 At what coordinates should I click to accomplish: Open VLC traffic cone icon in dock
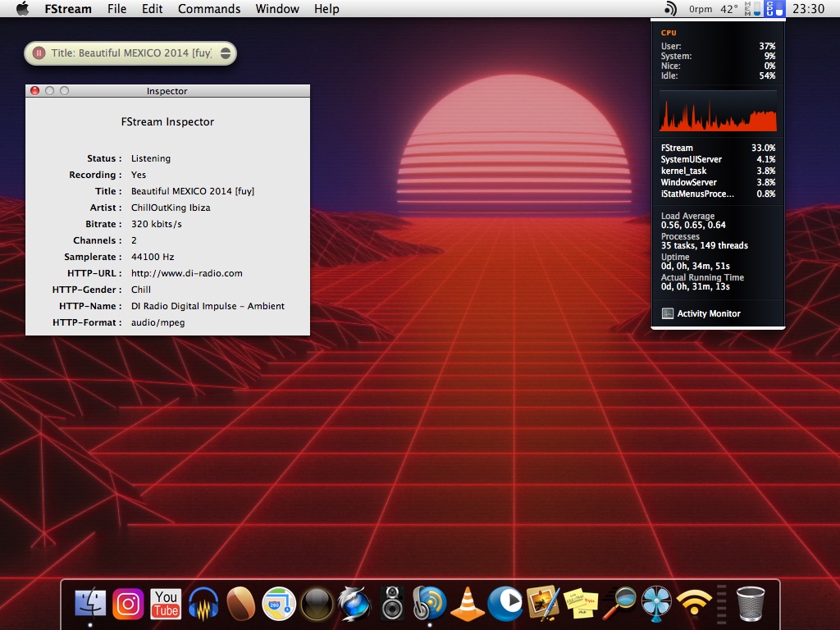tap(468, 604)
